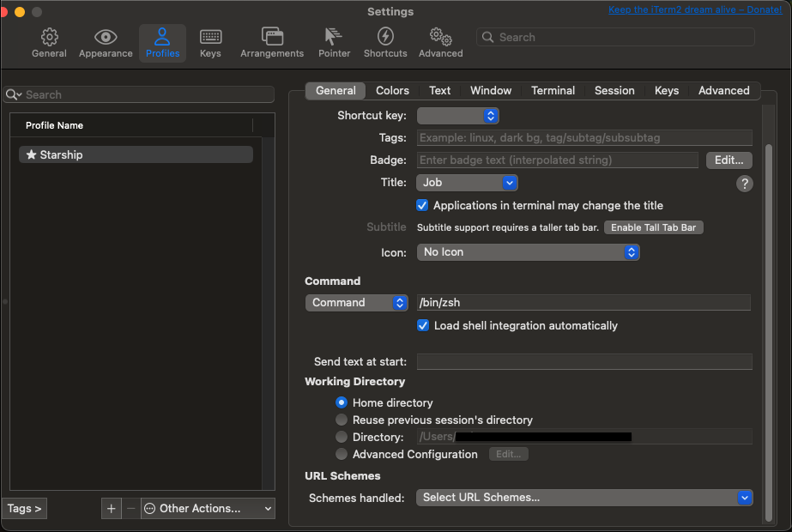
Task: Click the Badge text field
Action: (557, 160)
